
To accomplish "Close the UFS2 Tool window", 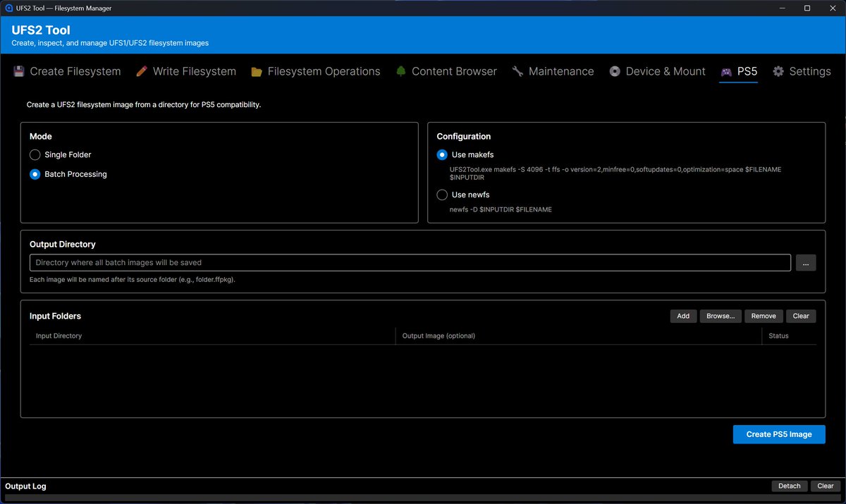I will click(833, 8).
